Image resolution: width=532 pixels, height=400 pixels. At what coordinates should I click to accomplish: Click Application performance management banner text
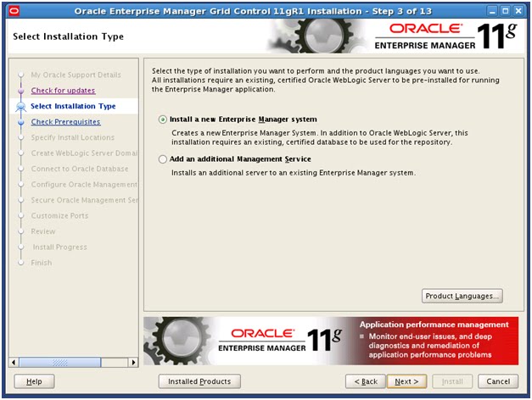tap(434, 325)
